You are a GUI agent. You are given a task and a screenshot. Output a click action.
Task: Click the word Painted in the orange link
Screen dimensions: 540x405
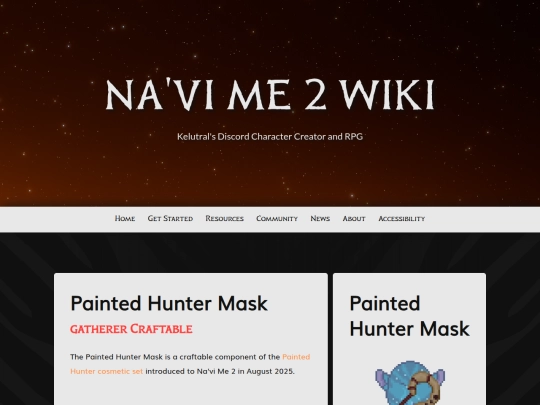(296, 357)
